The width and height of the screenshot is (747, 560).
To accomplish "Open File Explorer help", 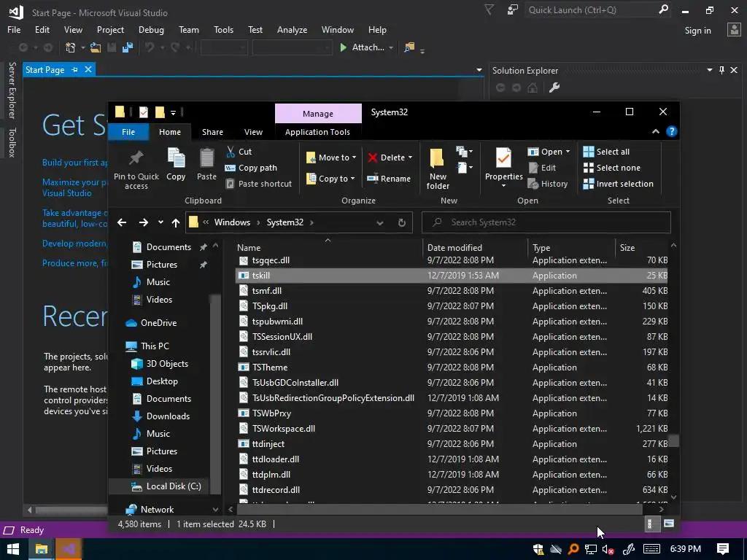I will (671, 131).
